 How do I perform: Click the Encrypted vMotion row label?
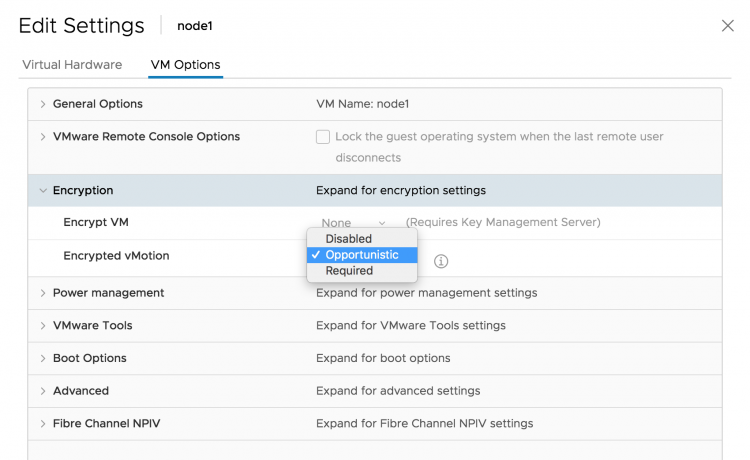point(116,256)
